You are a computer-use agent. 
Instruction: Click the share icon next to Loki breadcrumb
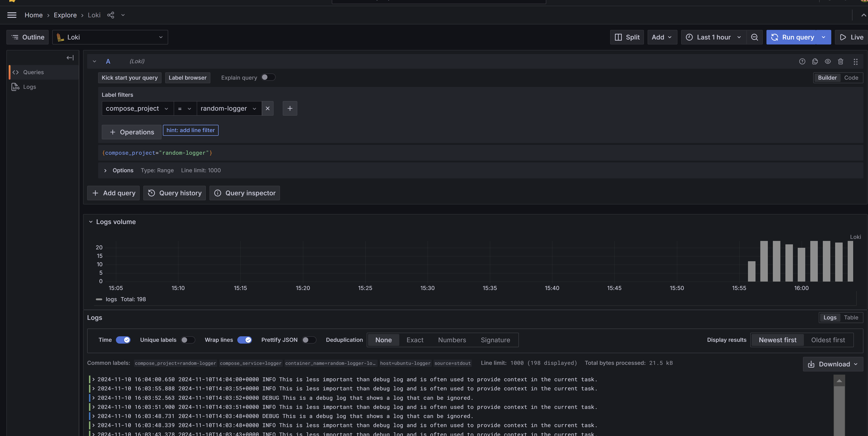click(x=110, y=15)
